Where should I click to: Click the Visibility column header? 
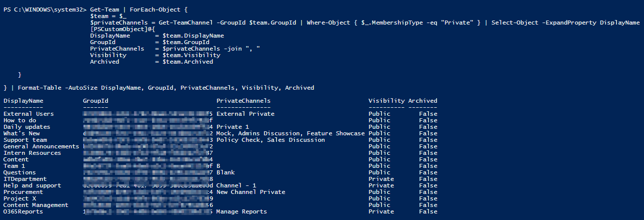click(x=386, y=101)
